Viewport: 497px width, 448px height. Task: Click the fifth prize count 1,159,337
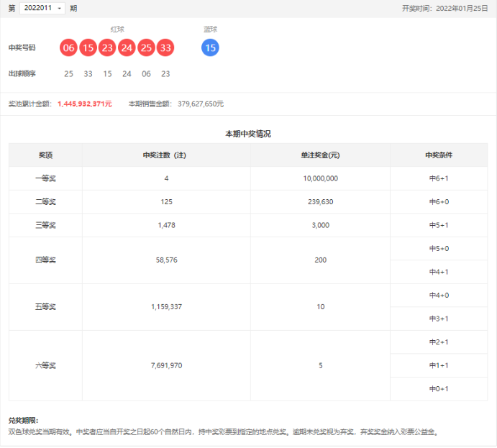166,306
